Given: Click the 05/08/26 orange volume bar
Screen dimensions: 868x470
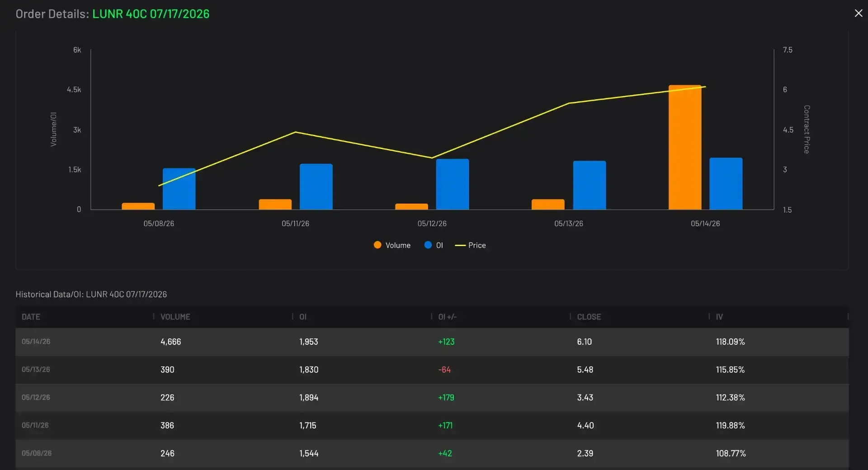Looking at the screenshot, I should [138, 206].
